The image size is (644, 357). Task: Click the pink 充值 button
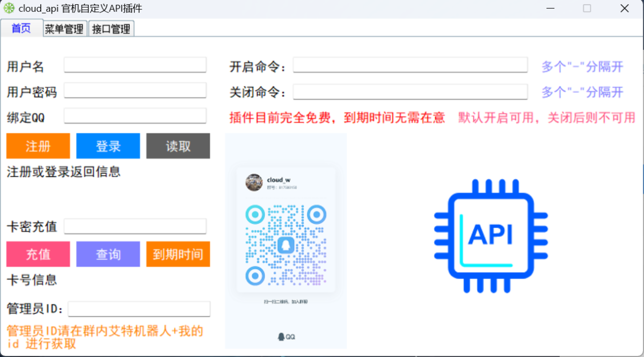[x=38, y=254]
